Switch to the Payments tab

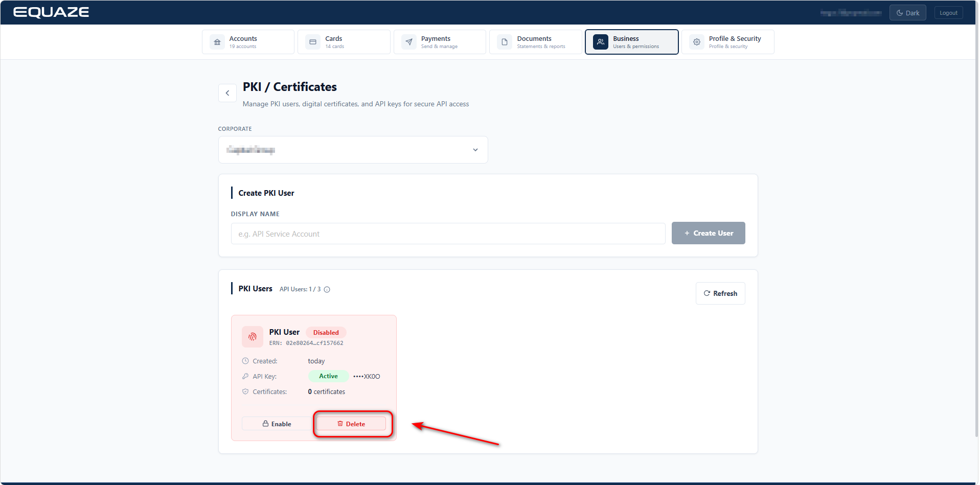440,42
